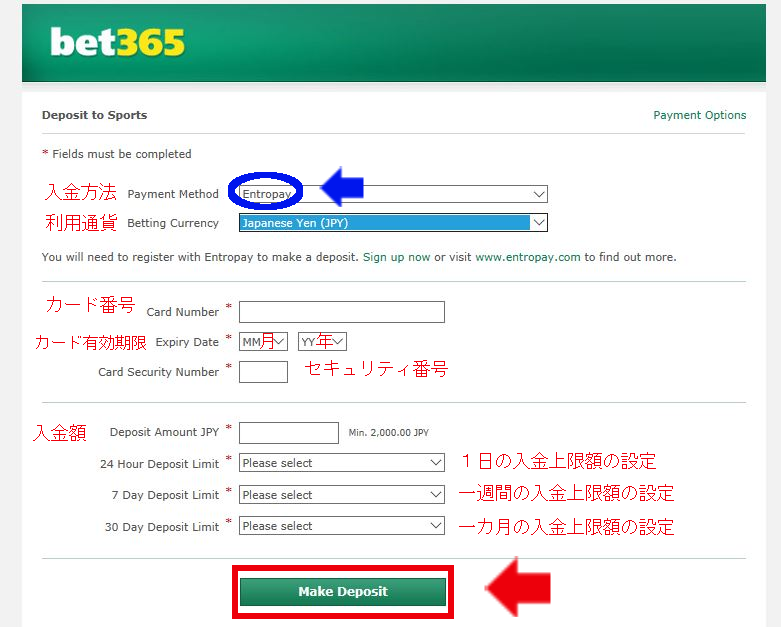781x627 pixels.
Task: Click the Card Number input field
Action: click(342, 312)
